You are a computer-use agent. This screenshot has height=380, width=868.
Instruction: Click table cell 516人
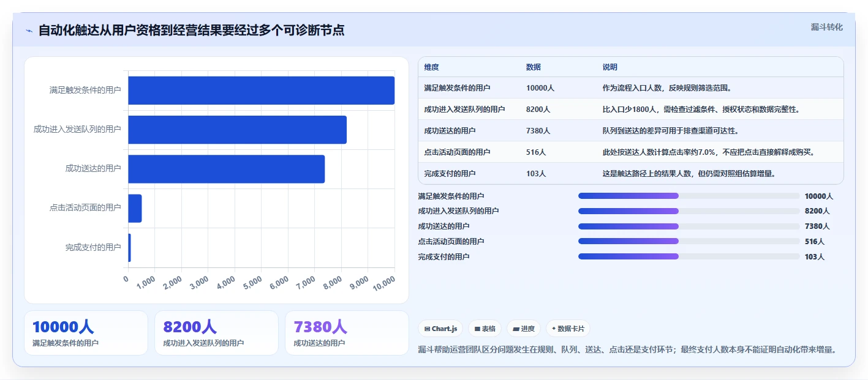(536, 152)
